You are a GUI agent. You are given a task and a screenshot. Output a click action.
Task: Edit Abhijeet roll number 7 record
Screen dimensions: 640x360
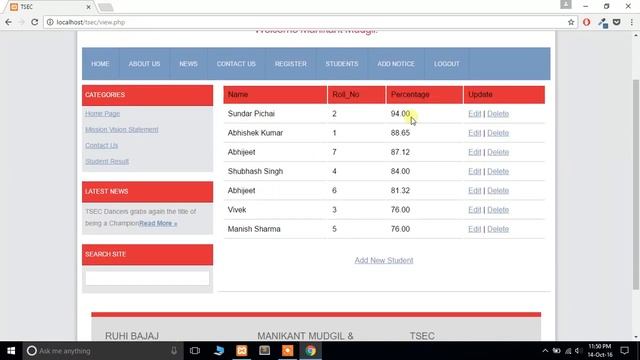[475, 152]
